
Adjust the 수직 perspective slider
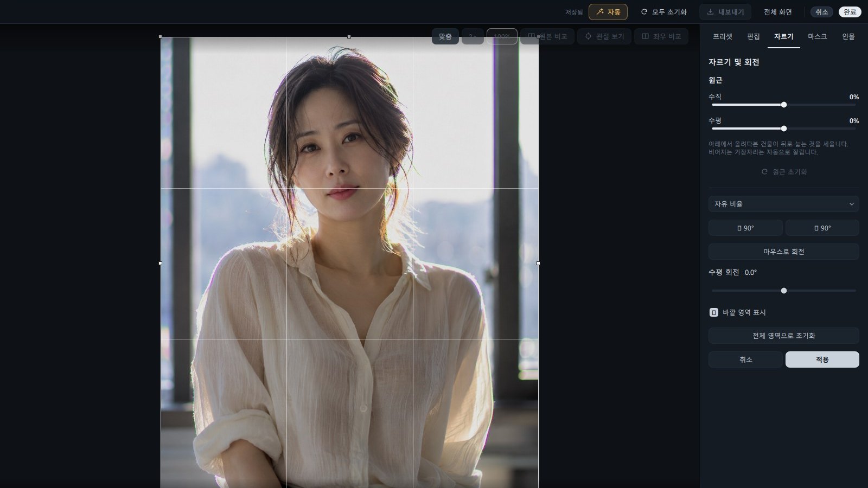pos(783,105)
